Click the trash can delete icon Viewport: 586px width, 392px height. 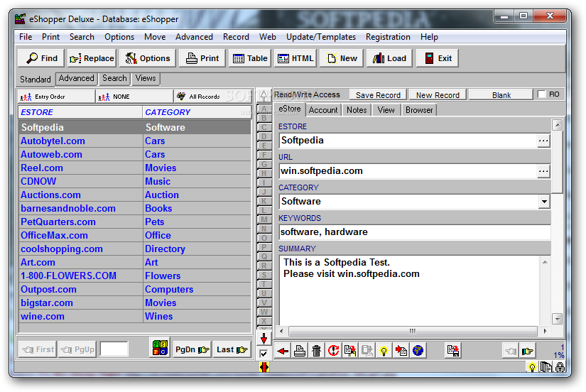[317, 351]
